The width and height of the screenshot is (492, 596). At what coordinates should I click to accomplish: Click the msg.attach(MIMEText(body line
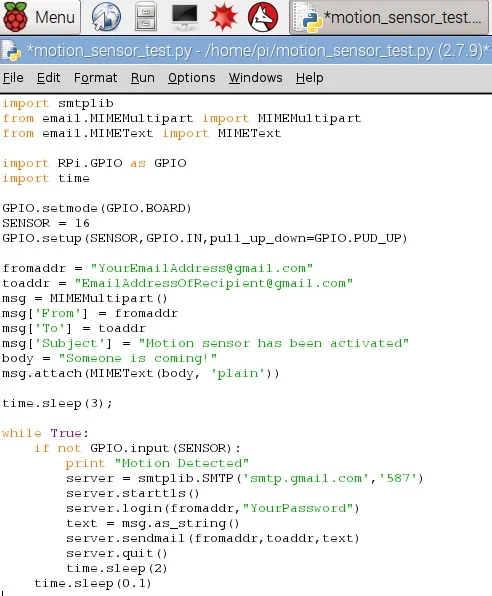pos(141,373)
